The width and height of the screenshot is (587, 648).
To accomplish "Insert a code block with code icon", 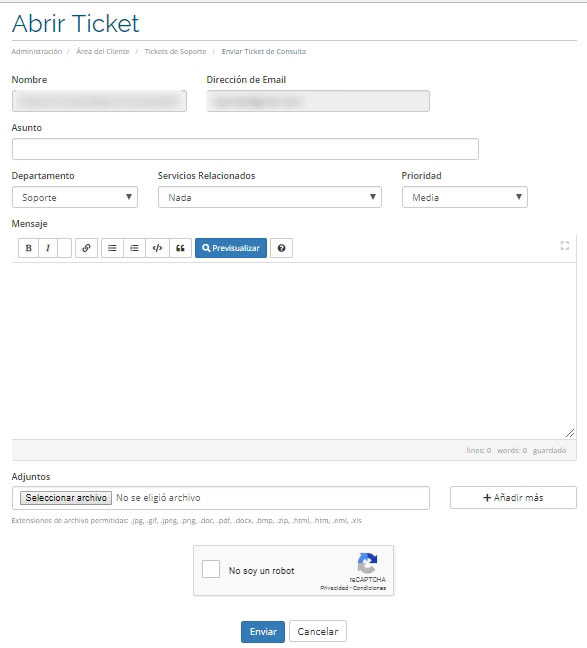I will pos(157,248).
